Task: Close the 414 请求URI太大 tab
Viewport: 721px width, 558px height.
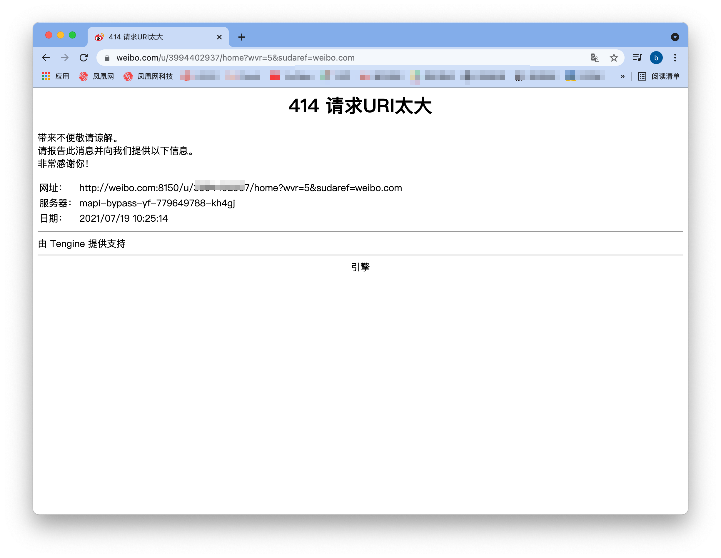Action: tap(219, 37)
